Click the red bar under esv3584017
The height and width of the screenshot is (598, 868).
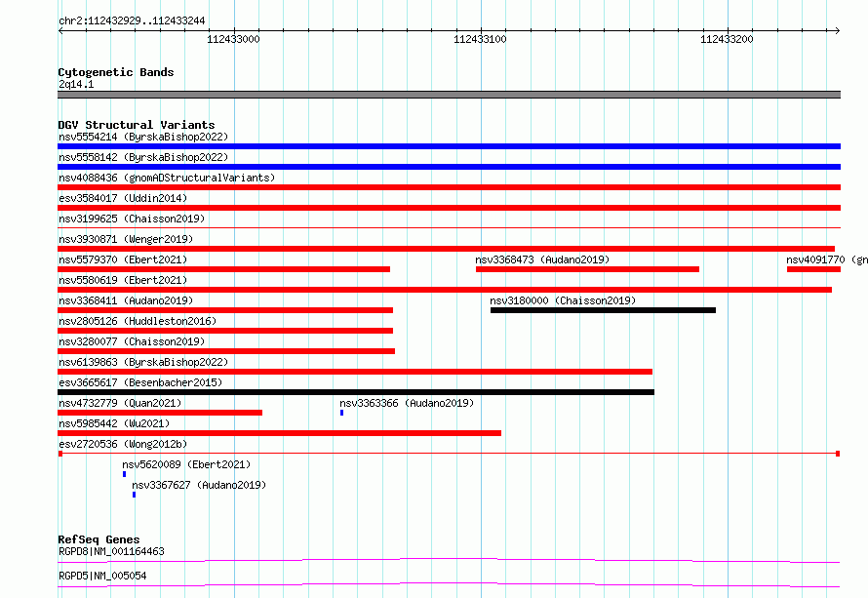tap(449, 208)
